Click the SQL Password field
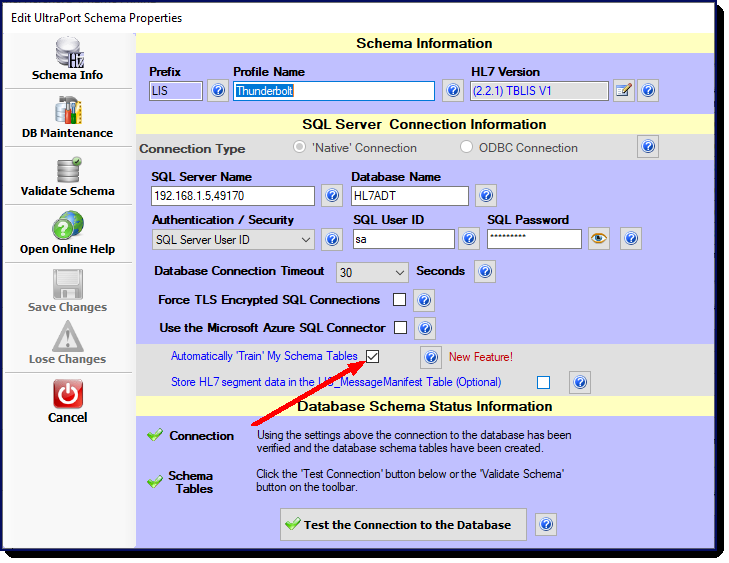 point(534,239)
